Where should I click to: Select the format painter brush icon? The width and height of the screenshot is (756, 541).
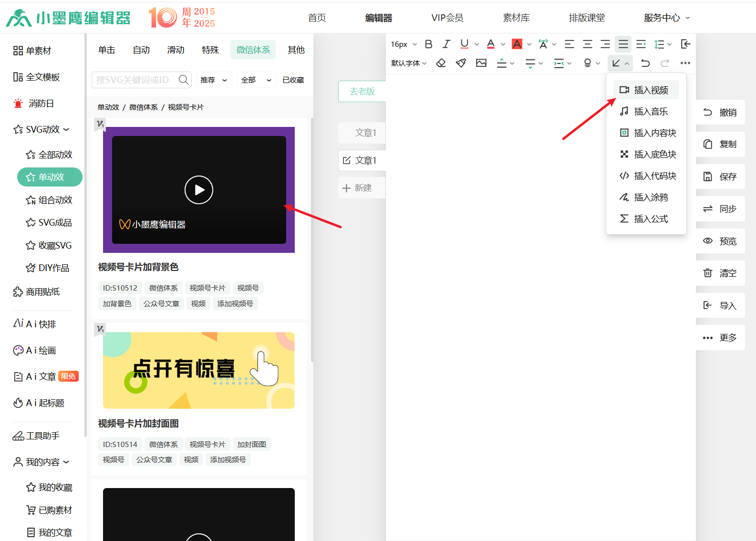coord(461,63)
